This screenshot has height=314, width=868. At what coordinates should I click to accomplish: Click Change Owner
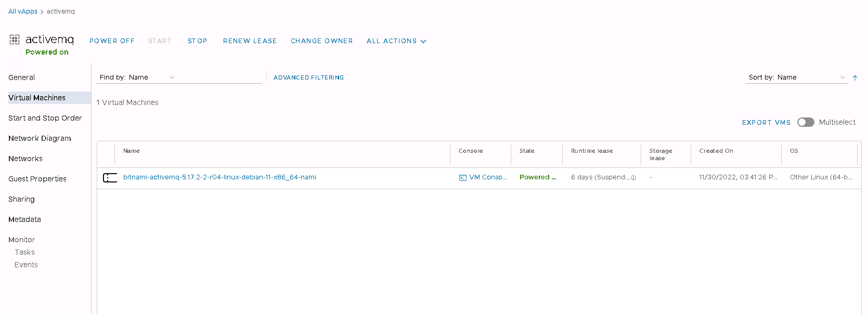click(x=321, y=41)
